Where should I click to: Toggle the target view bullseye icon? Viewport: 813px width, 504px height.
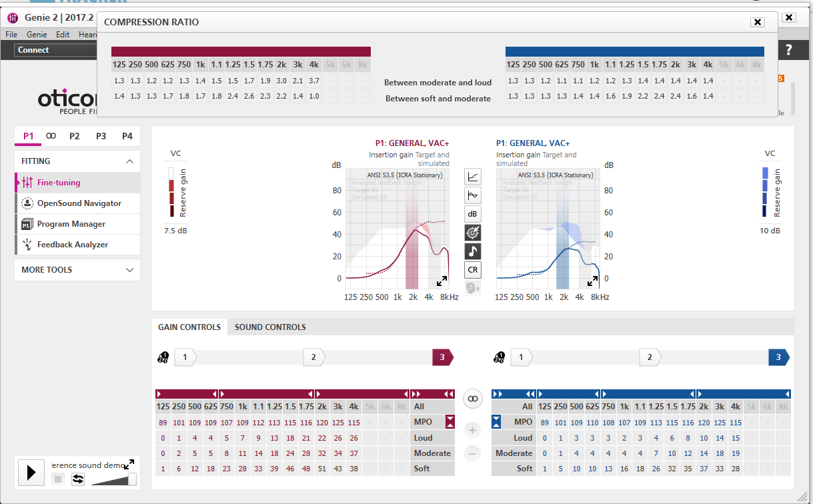pyautogui.click(x=473, y=233)
